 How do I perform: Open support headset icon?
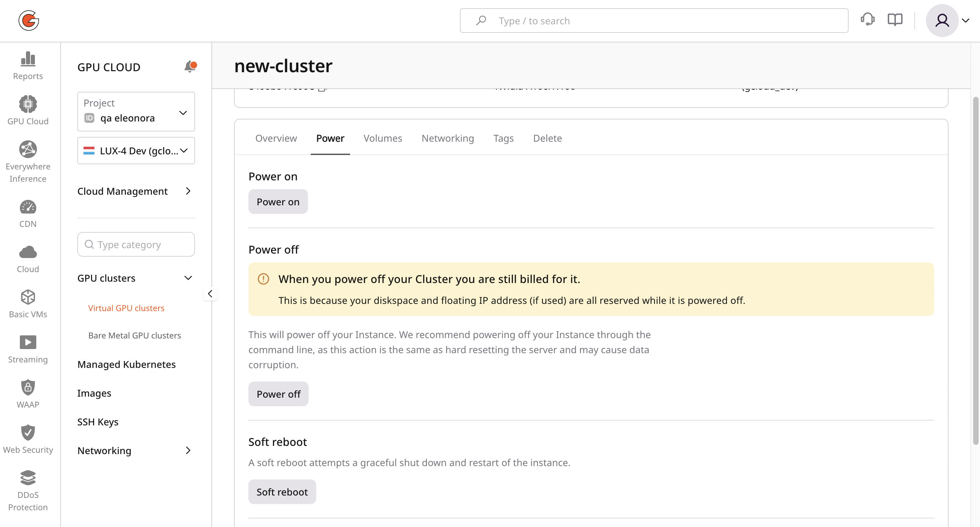click(867, 20)
